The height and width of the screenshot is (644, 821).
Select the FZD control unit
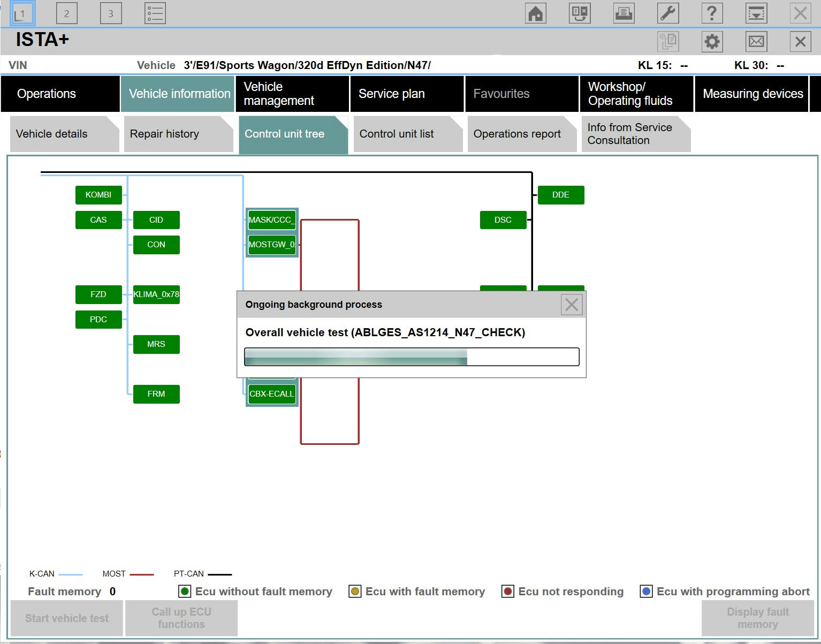click(x=98, y=294)
